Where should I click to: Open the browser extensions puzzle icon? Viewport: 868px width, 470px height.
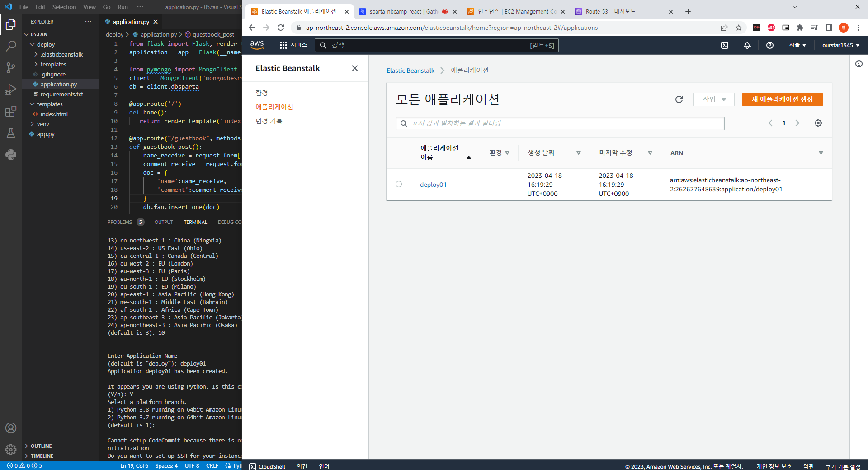click(x=800, y=28)
